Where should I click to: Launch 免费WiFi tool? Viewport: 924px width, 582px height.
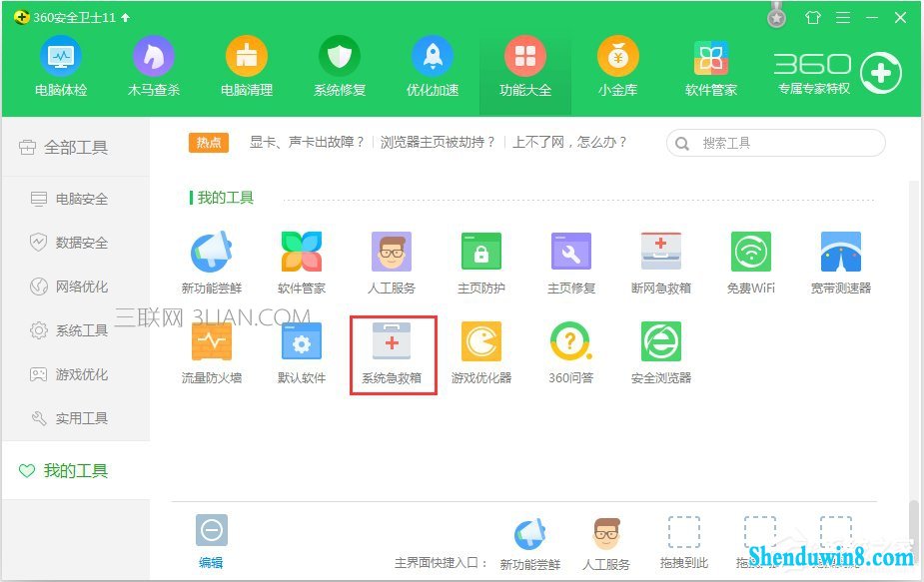point(751,263)
